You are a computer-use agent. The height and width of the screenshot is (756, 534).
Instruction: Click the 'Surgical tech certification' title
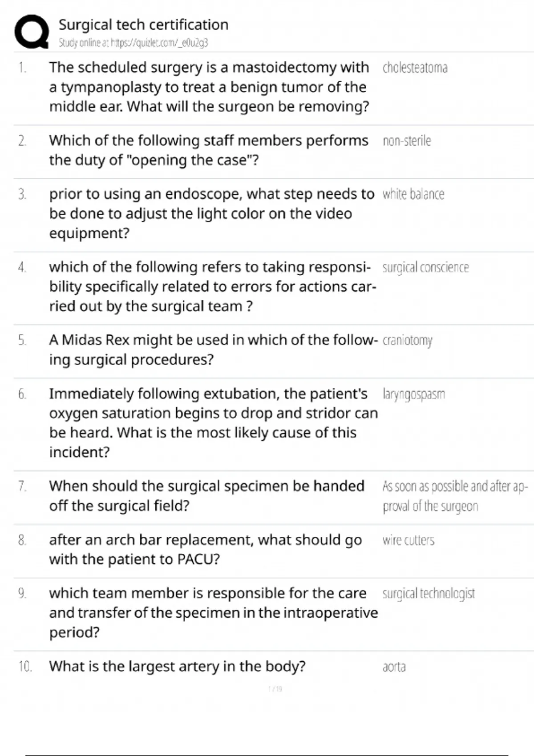[143, 25]
